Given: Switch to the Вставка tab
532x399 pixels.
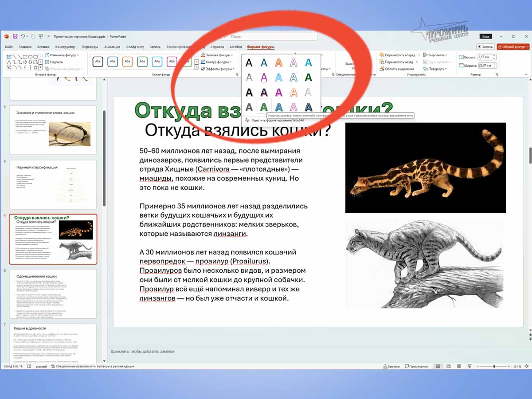Looking at the screenshot, I should click(43, 47).
